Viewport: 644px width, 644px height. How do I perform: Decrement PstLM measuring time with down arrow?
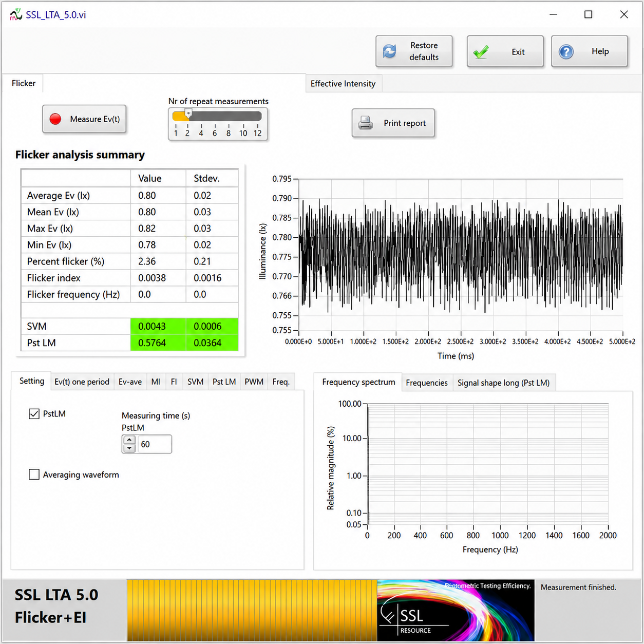[x=129, y=448]
